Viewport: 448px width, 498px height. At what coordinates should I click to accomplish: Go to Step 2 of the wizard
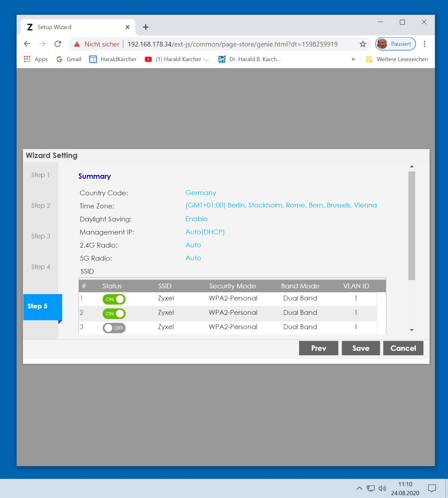pyautogui.click(x=40, y=206)
